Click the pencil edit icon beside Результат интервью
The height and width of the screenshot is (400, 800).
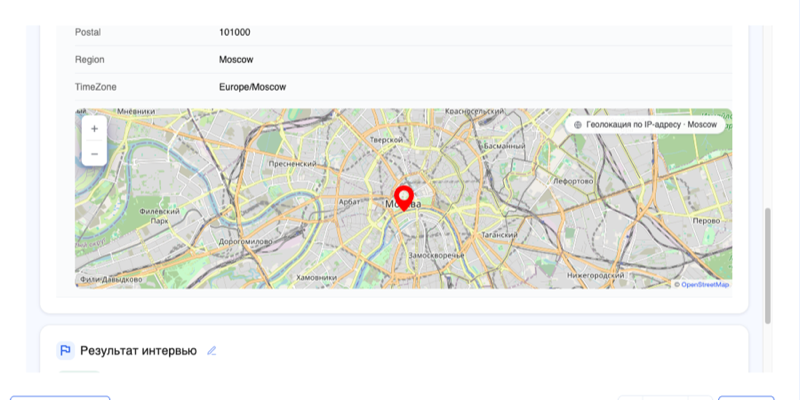211,351
